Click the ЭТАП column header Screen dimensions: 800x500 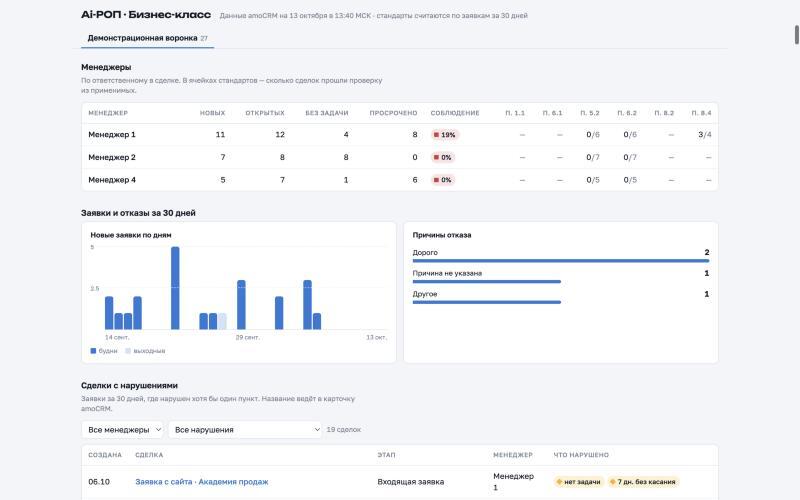pos(386,455)
